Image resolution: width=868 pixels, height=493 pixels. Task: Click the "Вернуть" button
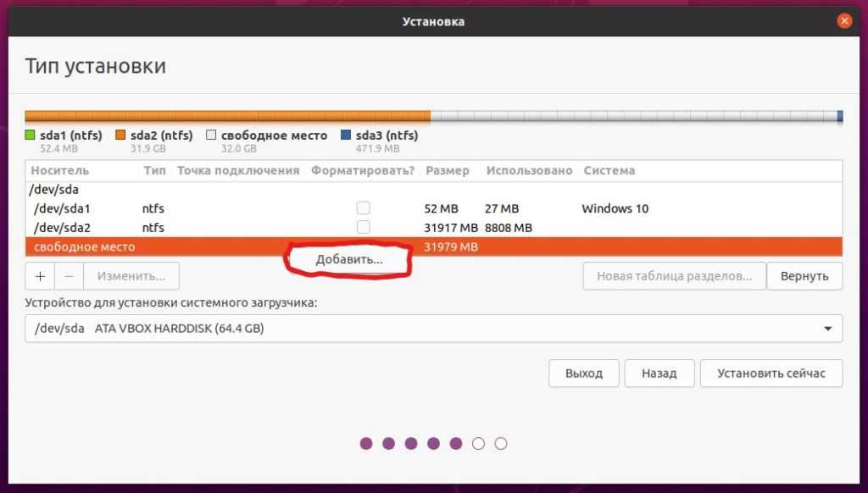[x=804, y=276]
